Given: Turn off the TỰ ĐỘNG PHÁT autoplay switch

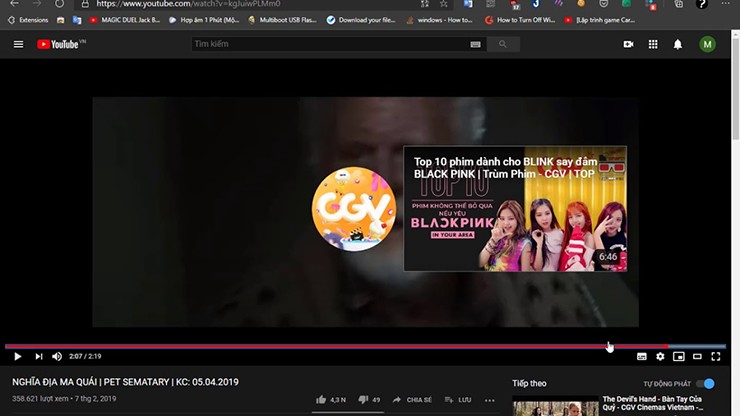Looking at the screenshot, I should point(706,383).
